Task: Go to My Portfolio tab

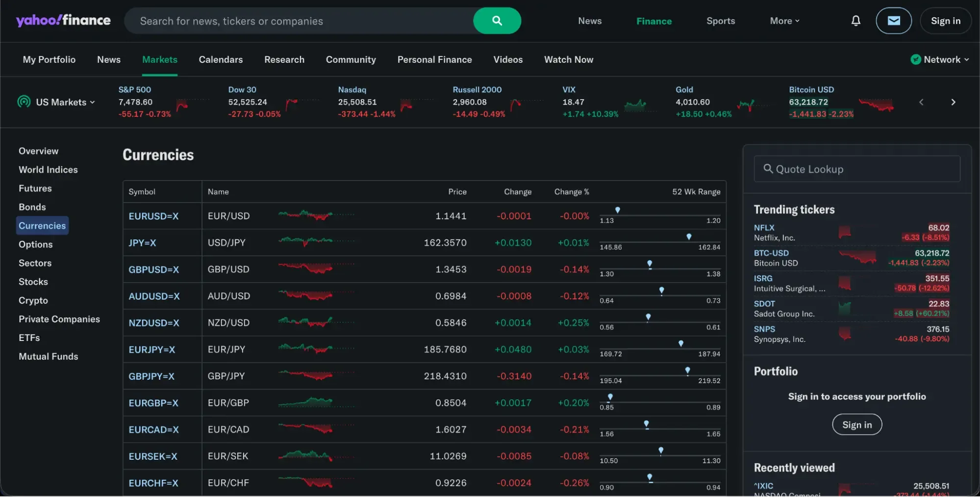Action: coord(49,59)
